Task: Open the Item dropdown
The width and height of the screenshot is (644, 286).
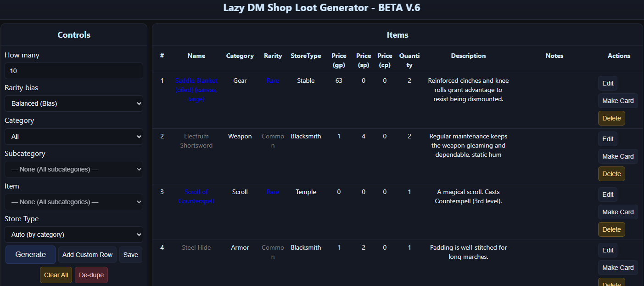Action: click(x=73, y=202)
